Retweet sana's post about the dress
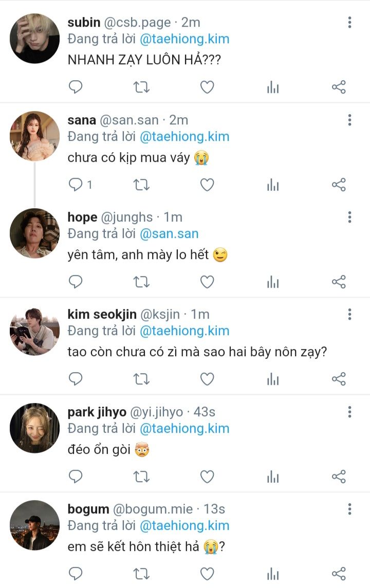Viewport: 370px width, 588px height. click(x=141, y=185)
